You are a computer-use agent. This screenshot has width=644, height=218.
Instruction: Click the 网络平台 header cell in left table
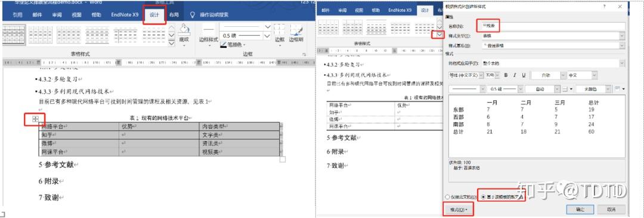(x=79, y=127)
